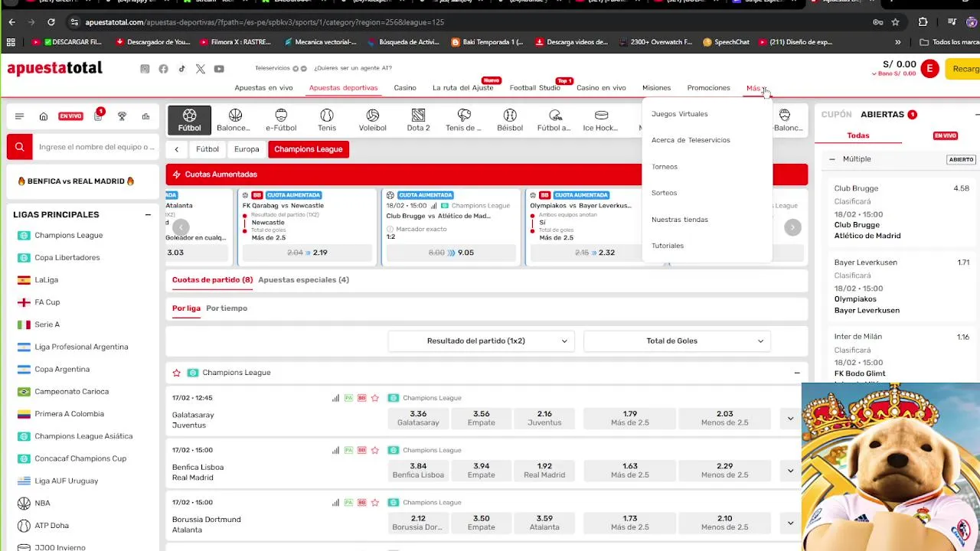Select the Ice Hockey sport icon

click(601, 120)
